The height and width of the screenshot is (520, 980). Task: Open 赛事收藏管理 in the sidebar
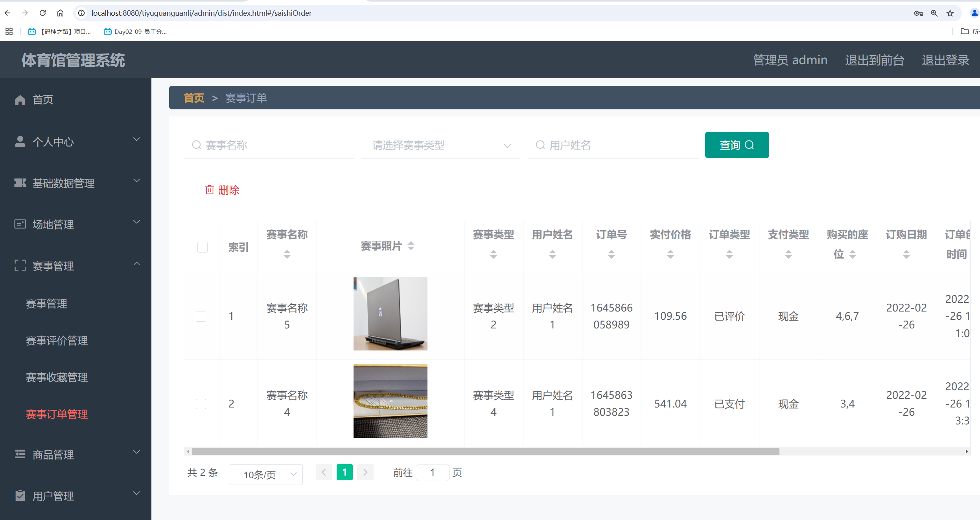pyautogui.click(x=57, y=377)
